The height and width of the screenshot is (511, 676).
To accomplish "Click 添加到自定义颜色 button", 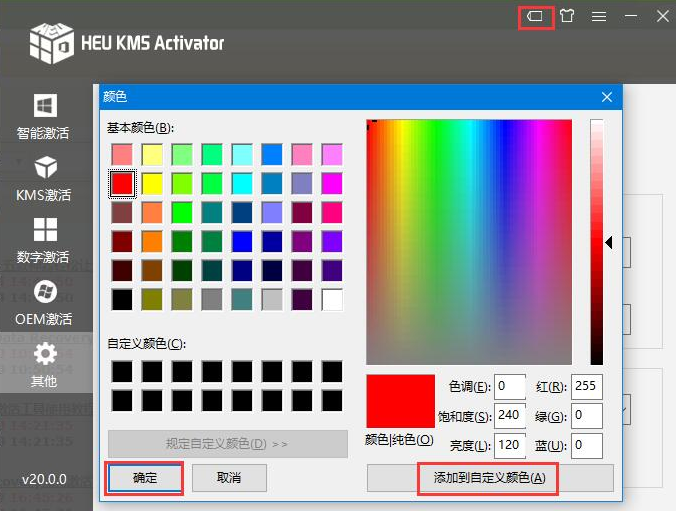I will point(490,478).
